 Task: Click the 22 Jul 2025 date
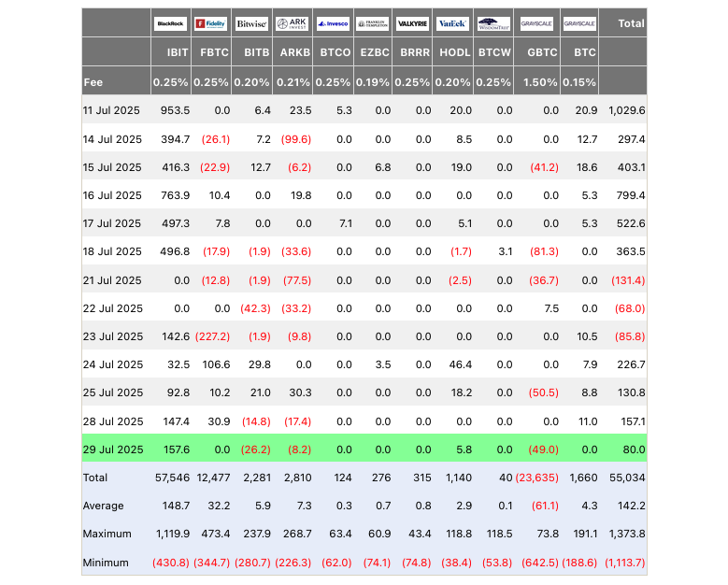point(112,308)
